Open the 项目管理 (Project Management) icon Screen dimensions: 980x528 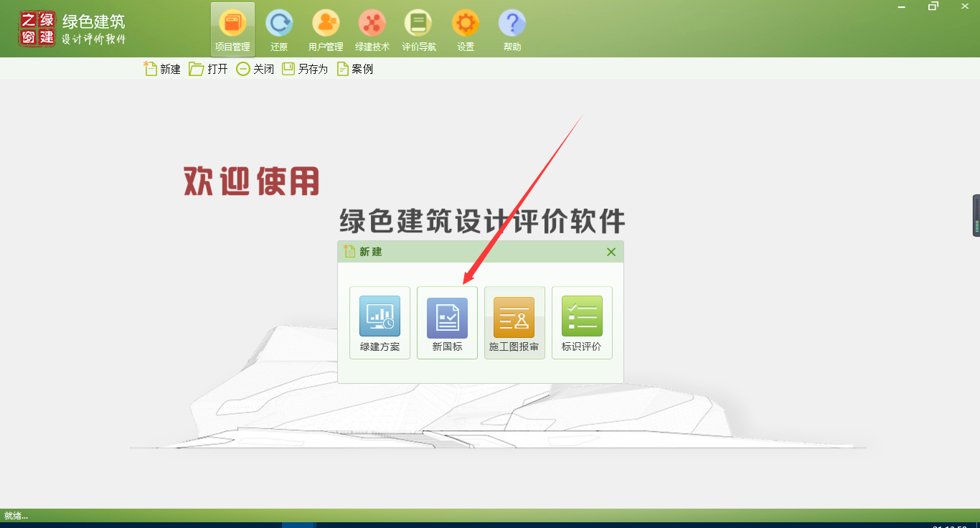(232, 29)
